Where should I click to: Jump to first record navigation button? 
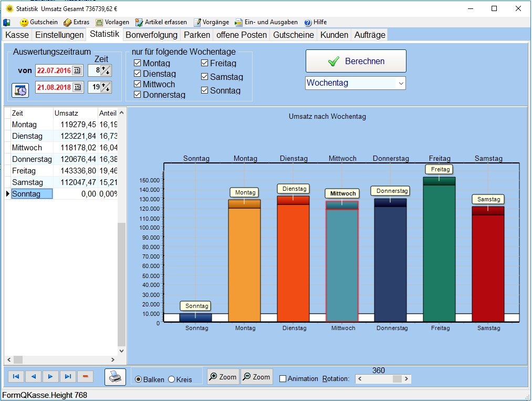[16, 376]
